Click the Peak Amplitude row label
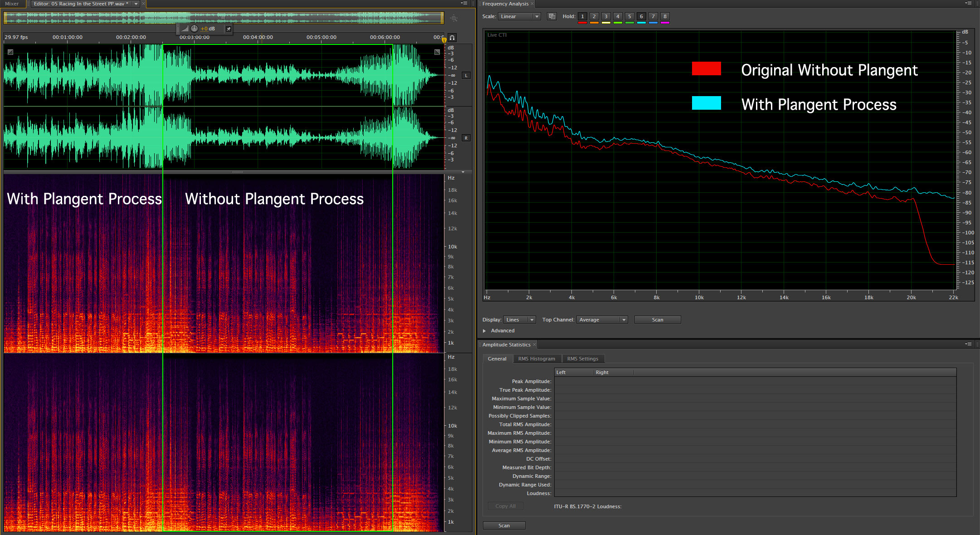Image resolution: width=980 pixels, height=535 pixels. 531,381
